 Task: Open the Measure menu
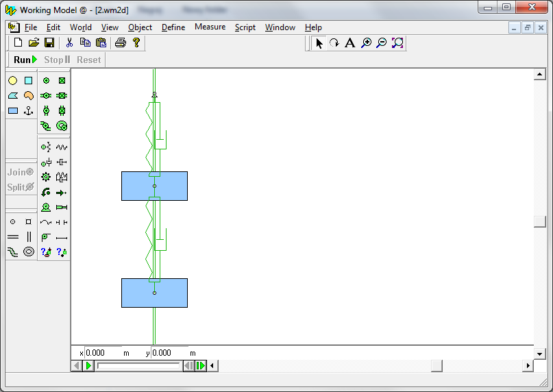tap(210, 27)
